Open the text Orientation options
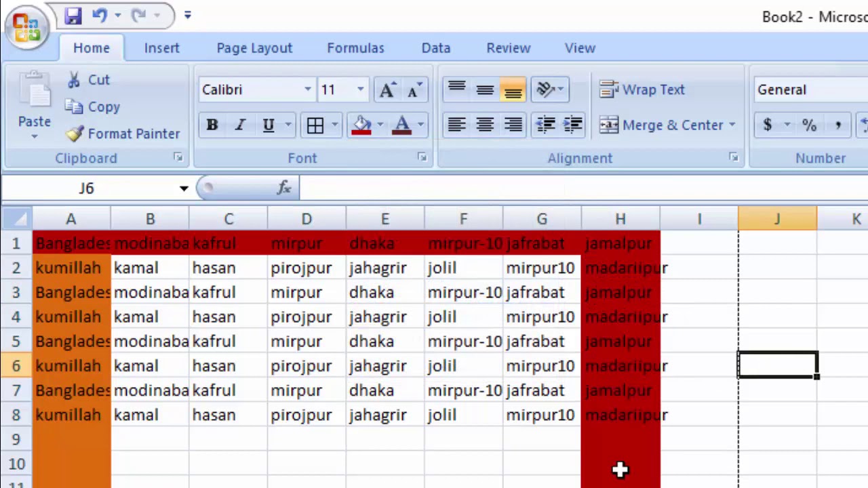Image resolution: width=868 pixels, height=488 pixels. pos(549,89)
